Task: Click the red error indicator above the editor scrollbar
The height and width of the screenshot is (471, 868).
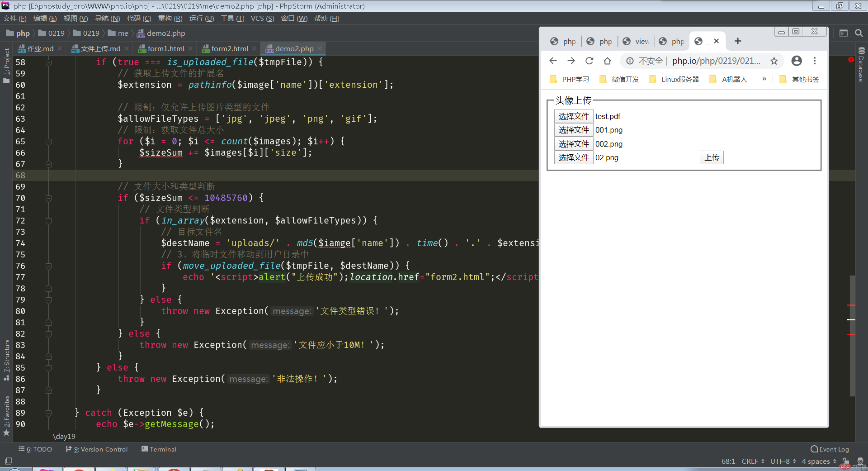Action: click(x=851, y=60)
